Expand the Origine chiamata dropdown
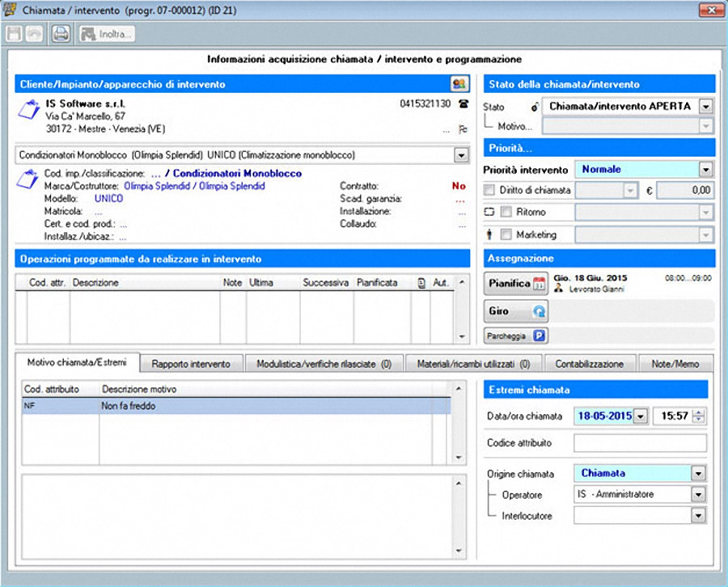728x587 pixels. tap(699, 473)
